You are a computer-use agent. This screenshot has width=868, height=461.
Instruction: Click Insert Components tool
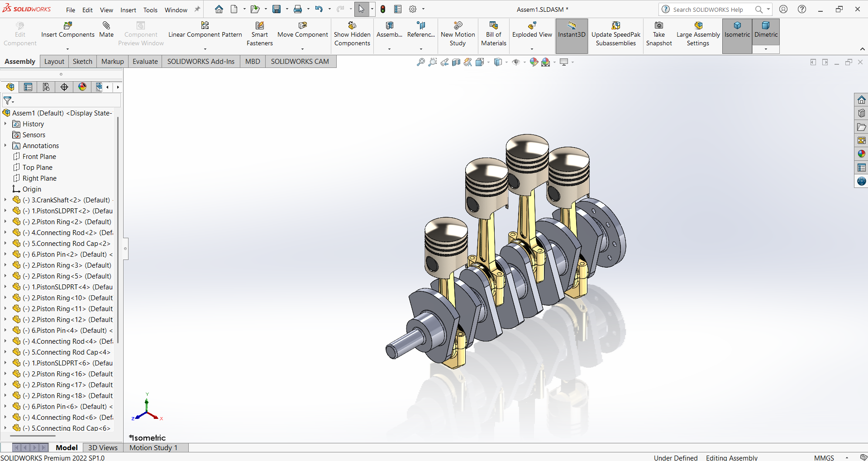68,30
